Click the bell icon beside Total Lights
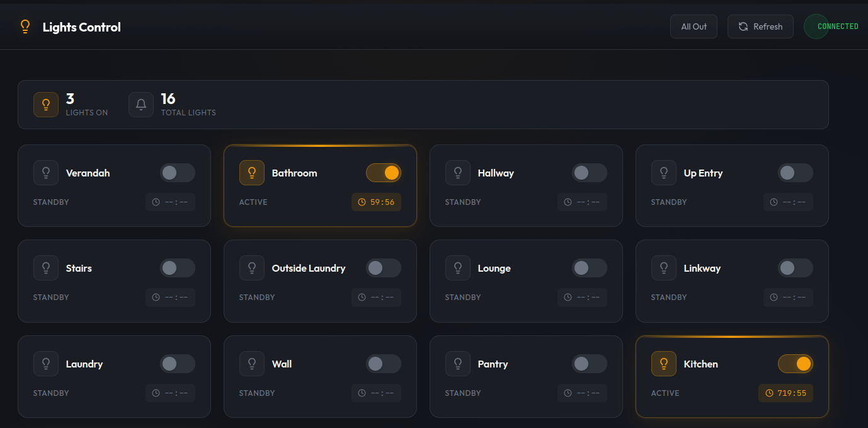 click(x=141, y=105)
